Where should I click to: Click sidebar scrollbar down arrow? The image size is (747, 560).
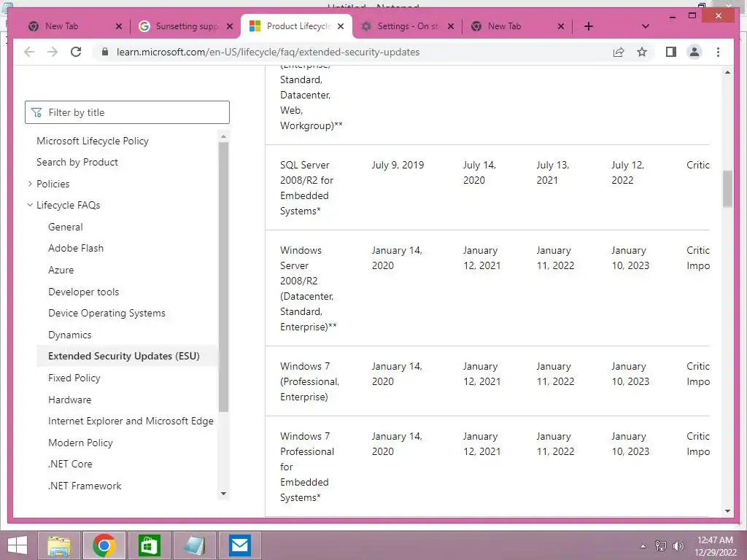(223, 494)
